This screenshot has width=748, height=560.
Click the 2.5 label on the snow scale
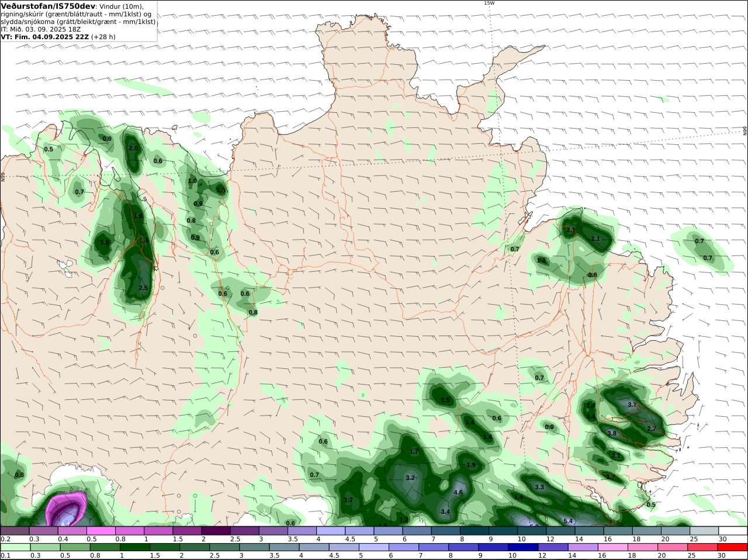point(235,539)
